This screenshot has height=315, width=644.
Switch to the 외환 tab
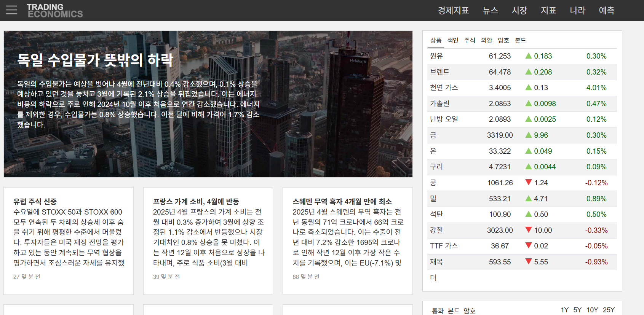pos(486,40)
